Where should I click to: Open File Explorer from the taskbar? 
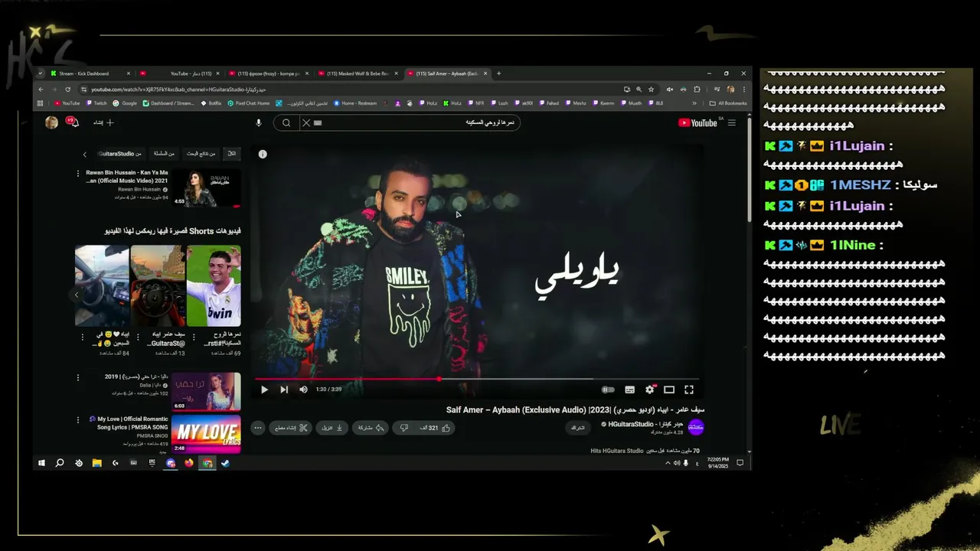click(x=97, y=463)
